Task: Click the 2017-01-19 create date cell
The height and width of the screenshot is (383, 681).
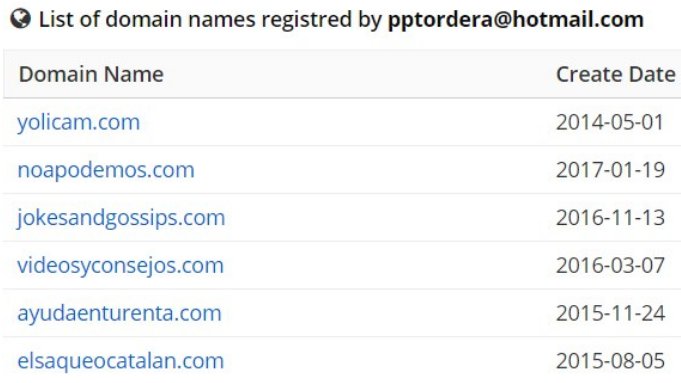Action: coord(610,170)
